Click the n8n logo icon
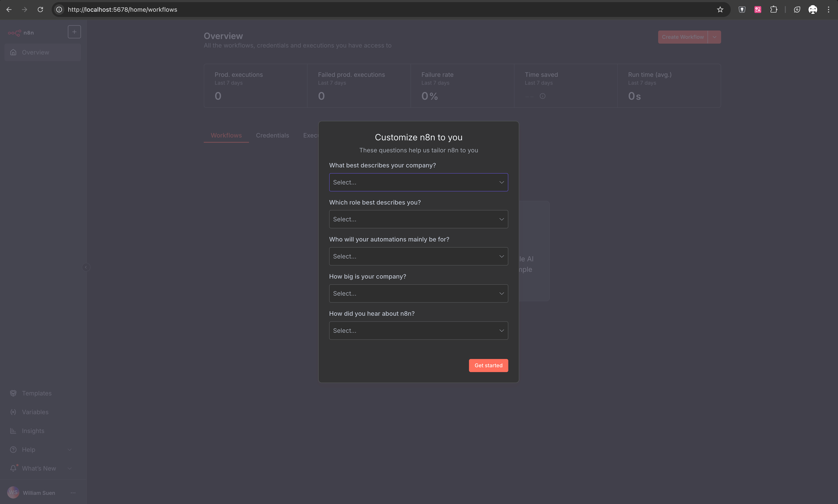838x504 pixels. [14, 33]
